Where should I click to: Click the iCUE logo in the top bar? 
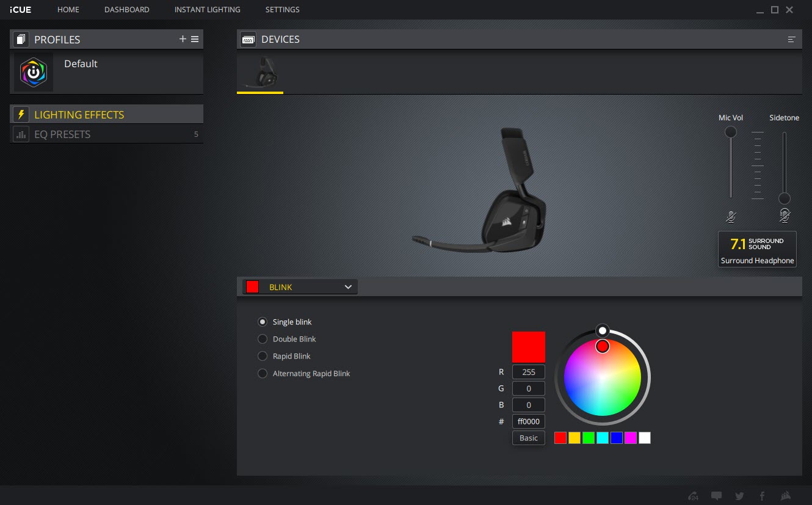coord(21,10)
